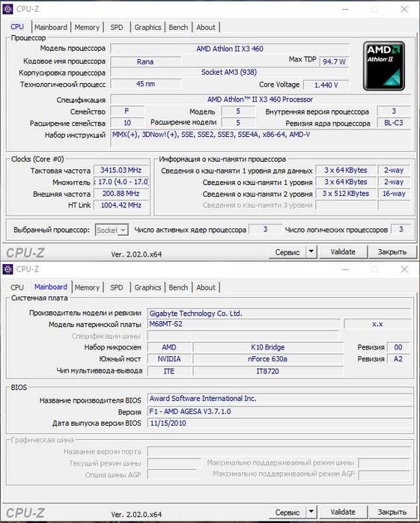
Task: Click the '3 x 512 KBytes' L2 cache value
Action: pos(346,194)
